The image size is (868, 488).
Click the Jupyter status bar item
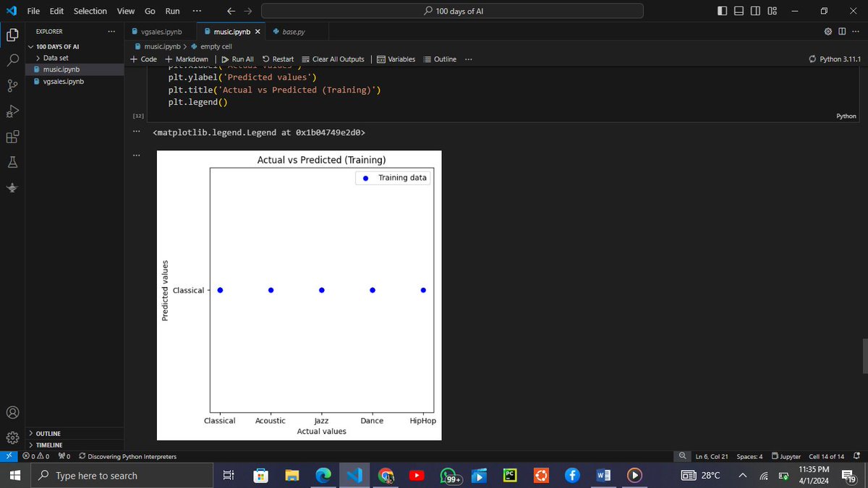[786, 456]
